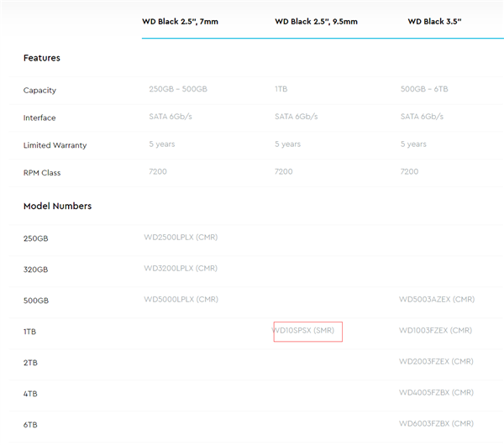504x445 pixels.
Task: Click the Model Numbers section heading
Action: tap(57, 206)
